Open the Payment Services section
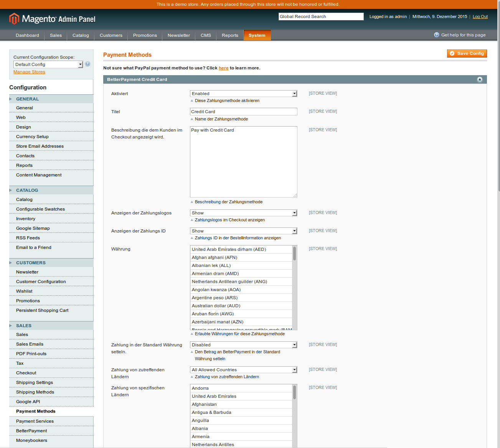This screenshot has height=448, width=500. coord(51,421)
